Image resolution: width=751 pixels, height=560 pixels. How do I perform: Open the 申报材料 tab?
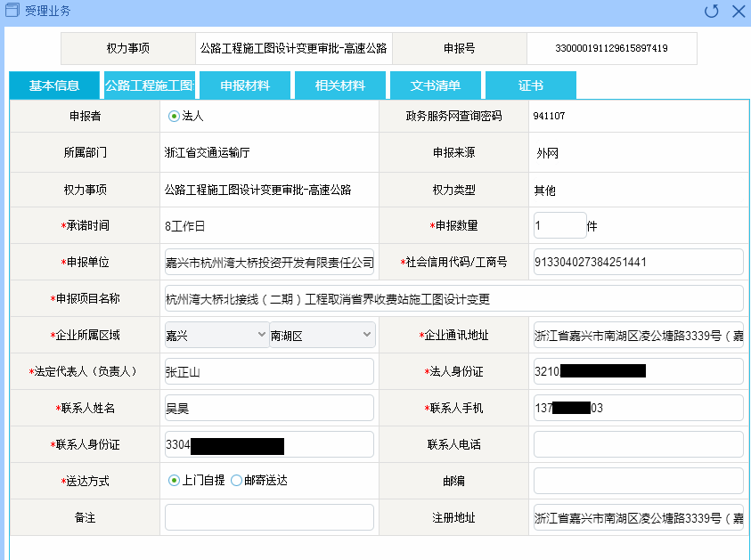click(x=245, y=85)
